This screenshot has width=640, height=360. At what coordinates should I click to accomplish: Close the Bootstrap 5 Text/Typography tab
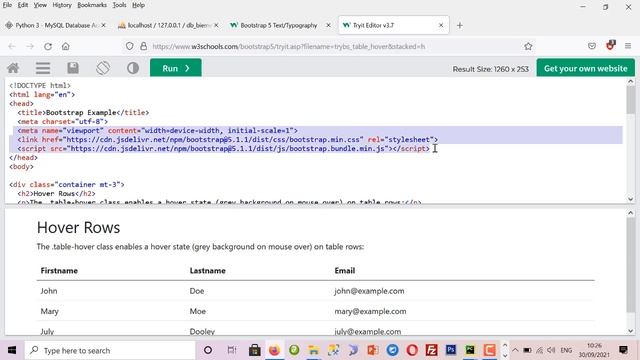pyautogui.click(x=329, y=25)
